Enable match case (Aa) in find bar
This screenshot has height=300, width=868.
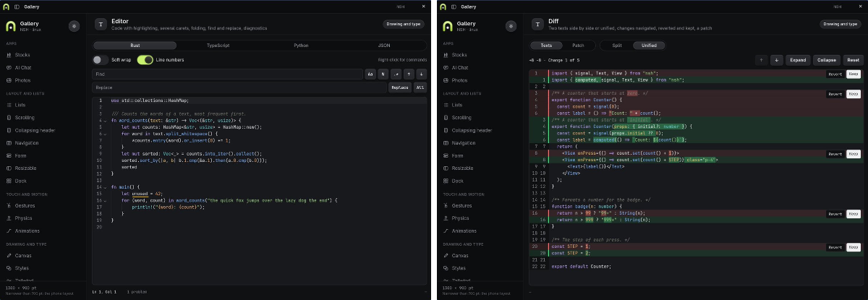(370, 74)
